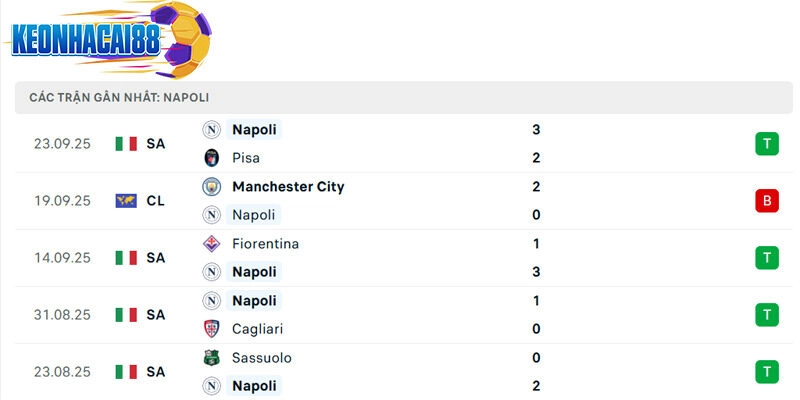
Task: Open the Manchester City team link
Action: 288,187
